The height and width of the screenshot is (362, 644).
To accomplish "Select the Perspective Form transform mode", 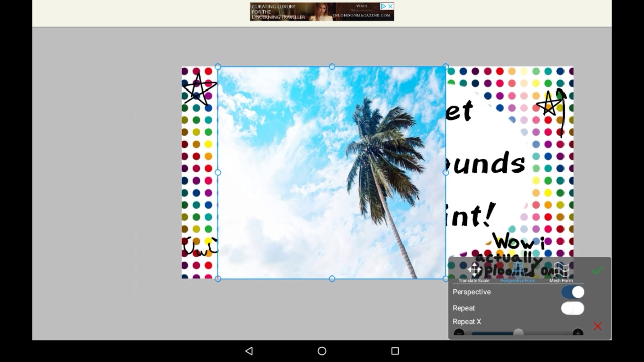I will point(518,272).
